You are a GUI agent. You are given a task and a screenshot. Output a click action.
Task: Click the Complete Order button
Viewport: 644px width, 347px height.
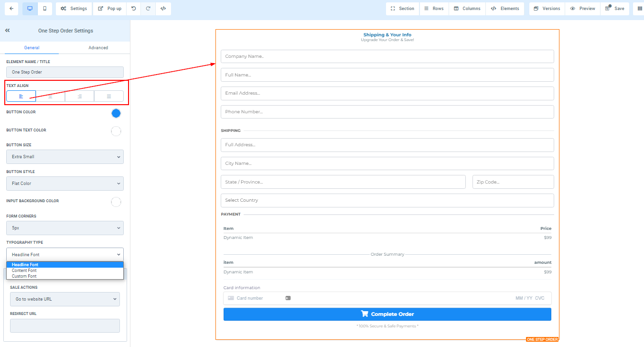(x=387, y=314)
